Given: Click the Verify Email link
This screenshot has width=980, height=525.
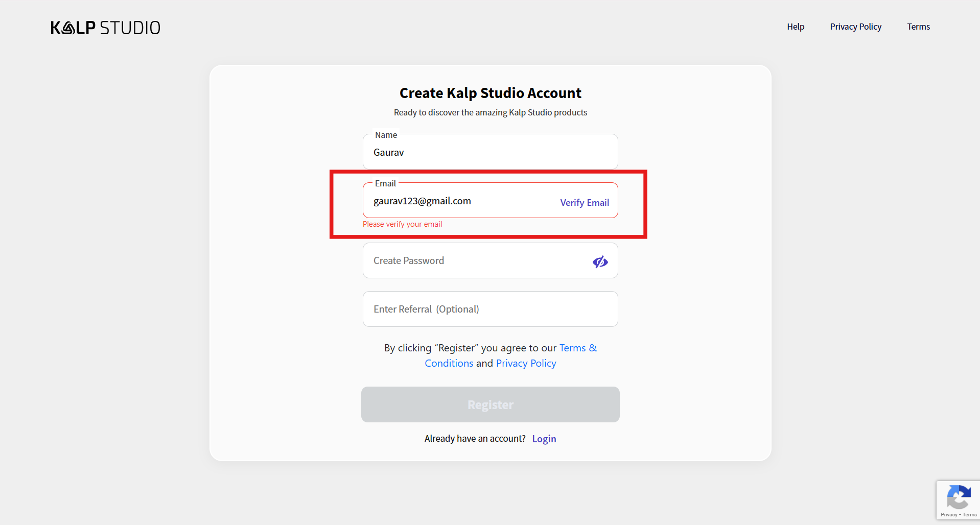Looking at the screenshot, I should 584,203.
